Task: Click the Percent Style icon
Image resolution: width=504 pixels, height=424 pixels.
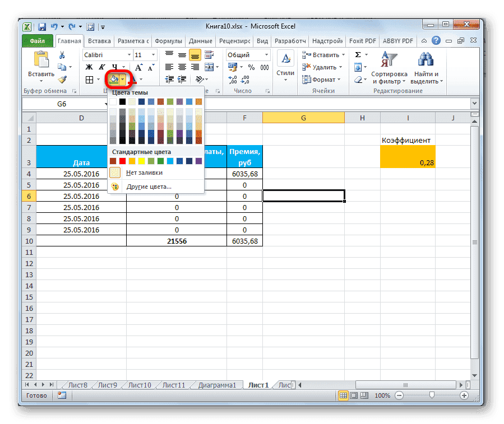Action: 251,66
